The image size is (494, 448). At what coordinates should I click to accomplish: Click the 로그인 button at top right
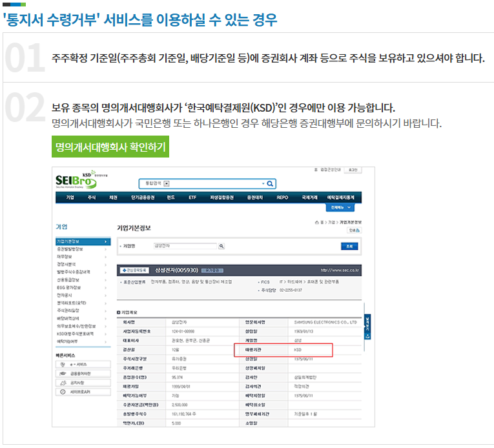pos(353,170)
